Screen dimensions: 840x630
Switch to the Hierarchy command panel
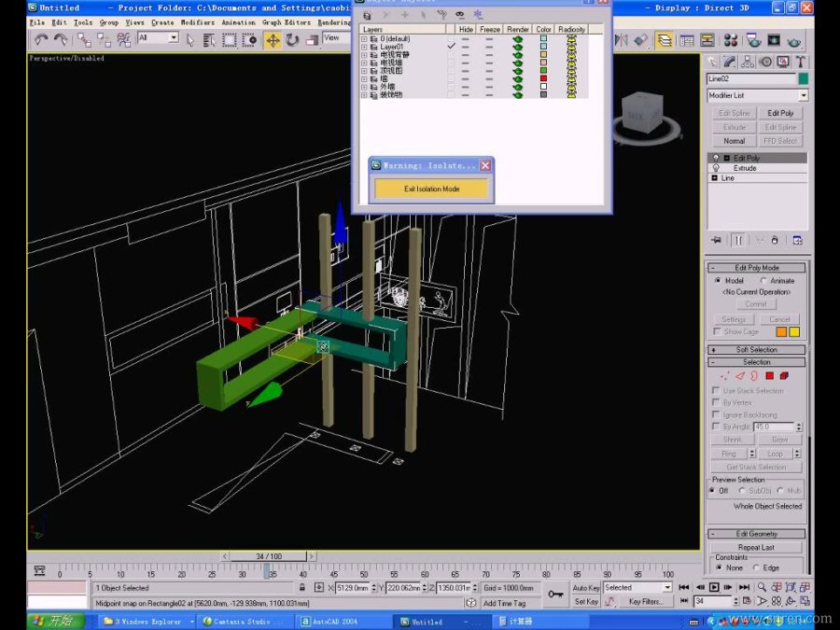(748, 63)
